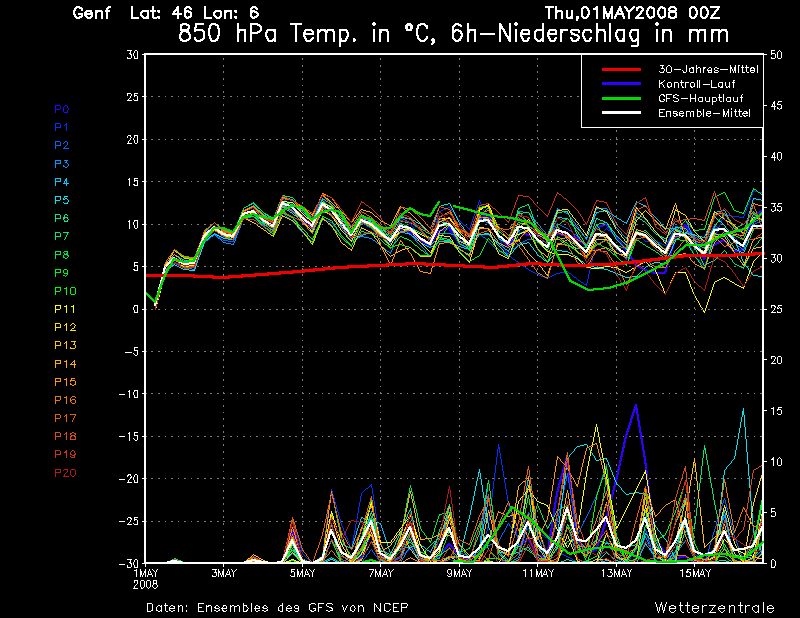Click the 3MAY date on x-axis
This screenshot has width=800, height=618.
pyautogui.click(x=224, y=574)
